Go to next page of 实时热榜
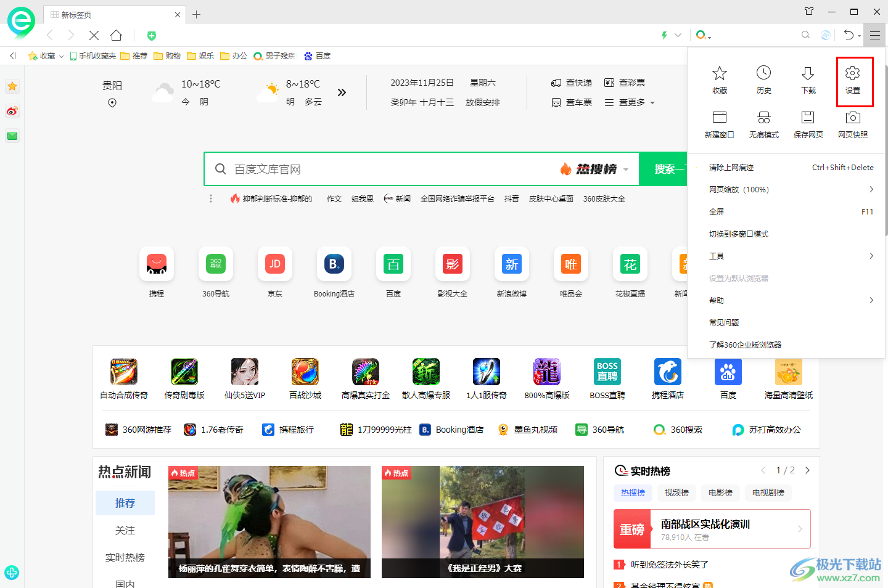 point(807,470)
